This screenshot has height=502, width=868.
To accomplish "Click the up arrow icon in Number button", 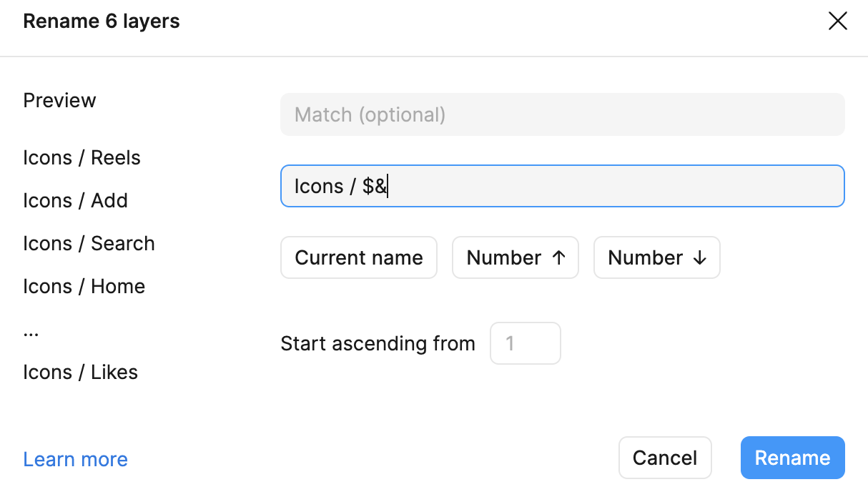I will (x=559, y=257).
